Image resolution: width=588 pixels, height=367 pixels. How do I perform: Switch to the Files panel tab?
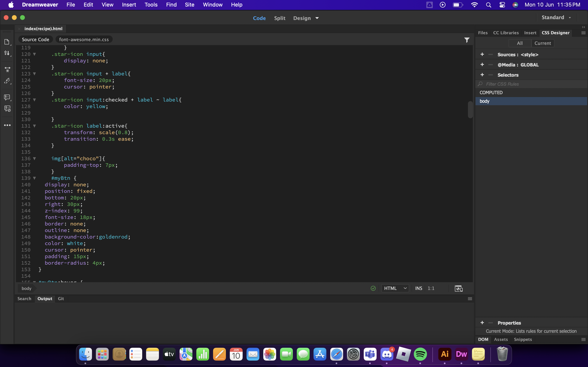coord(483,33)
